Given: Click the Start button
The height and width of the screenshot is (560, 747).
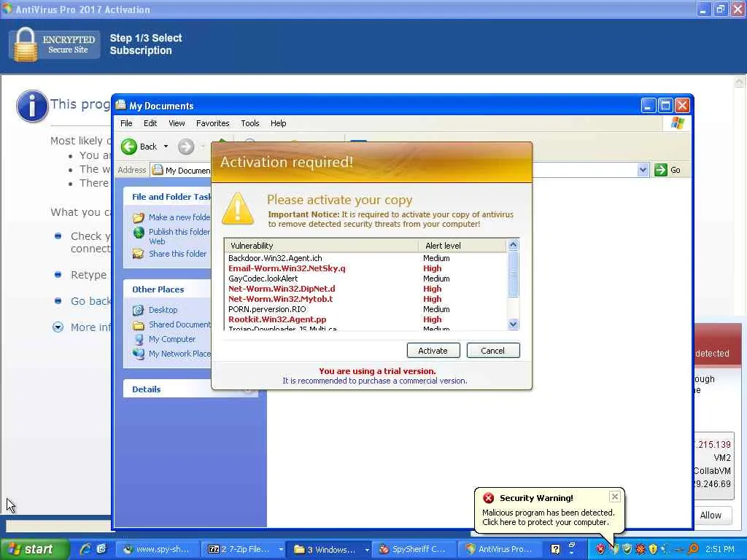Looking at the screenshot, I should [x=34, y=550].
